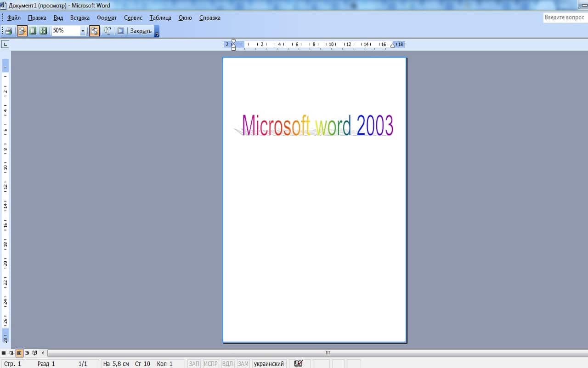Screen dimensions: 588x368
Task: Select Web Layout view icon
Action: pos(11,353)
